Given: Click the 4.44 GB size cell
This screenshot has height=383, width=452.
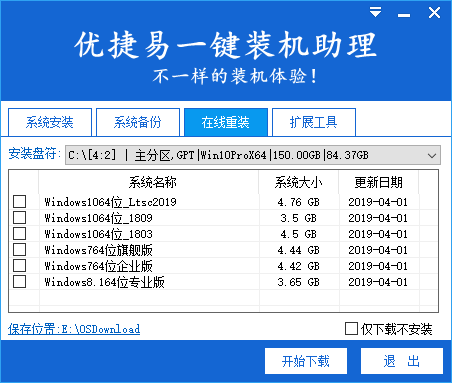Looking at the screenshot, I should (x=298, y=250).
